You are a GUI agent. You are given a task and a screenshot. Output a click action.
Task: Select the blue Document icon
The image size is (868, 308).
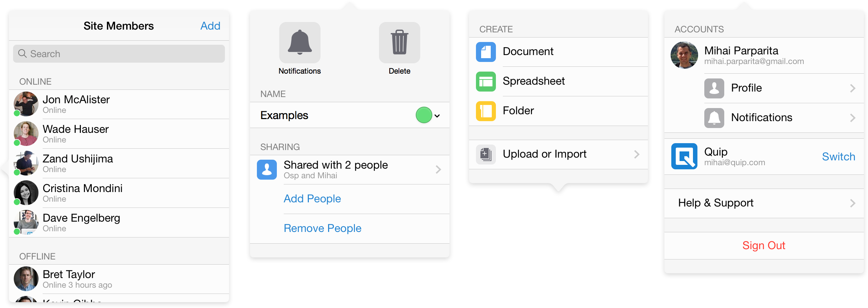(x=486, y=52)
